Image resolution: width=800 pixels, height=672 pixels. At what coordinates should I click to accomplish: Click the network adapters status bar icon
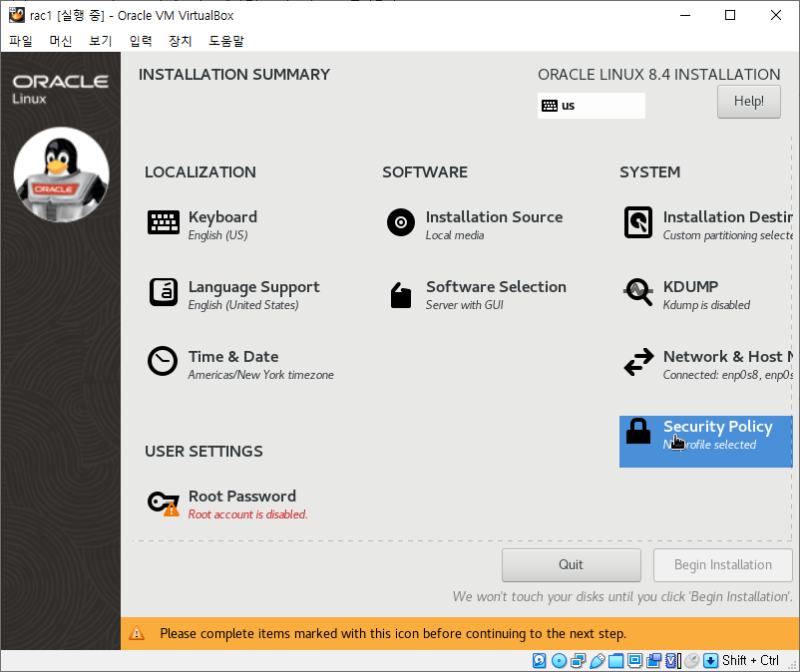[579, 661]
